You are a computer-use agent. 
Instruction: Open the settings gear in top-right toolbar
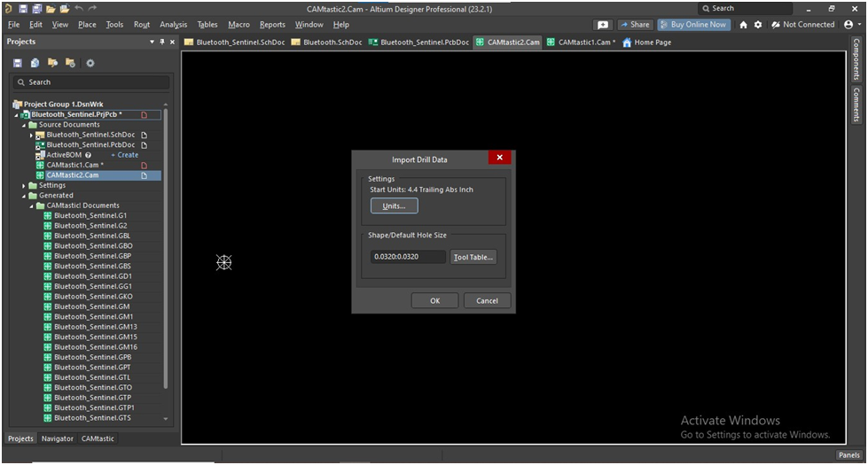pos(758,25)
